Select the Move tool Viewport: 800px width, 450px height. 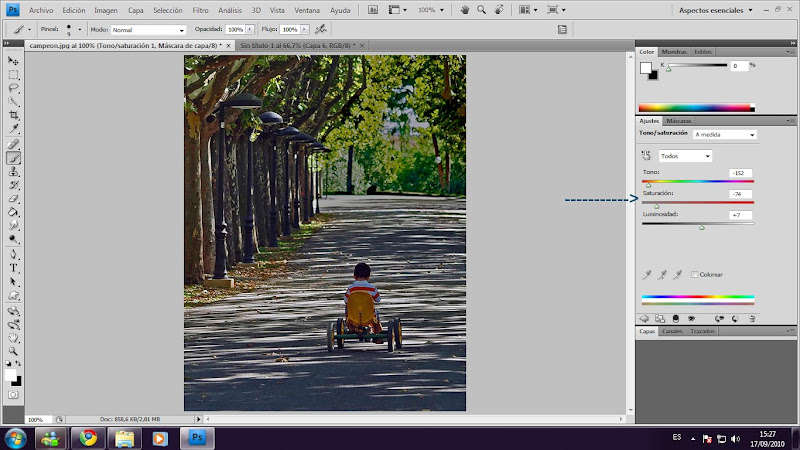14,60
